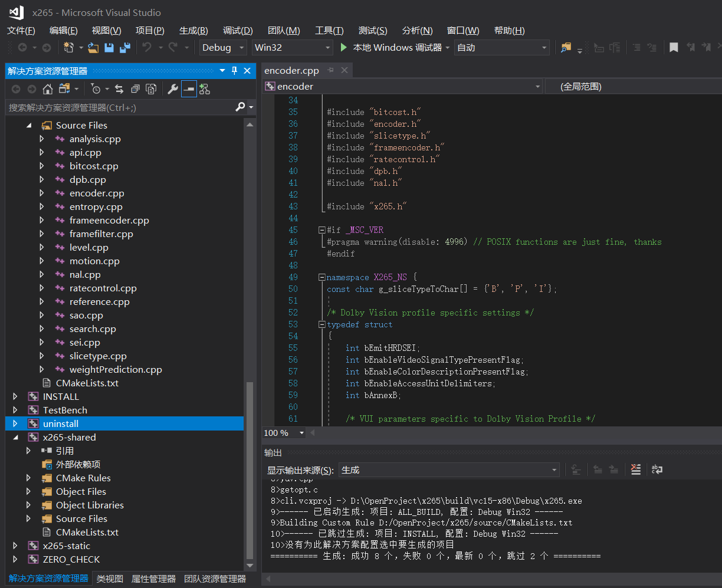This screenshot has height=588, width=722.
Task: Click the Collapse All icon in Solution Explorer
Action: 135,89
